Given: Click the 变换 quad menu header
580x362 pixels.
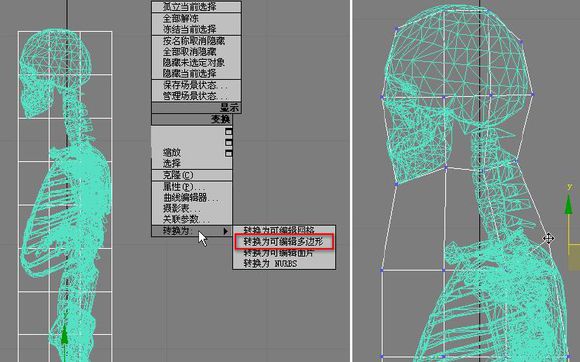Looking at the screenshot, I should pyautogui.click(x=192, y=119).
